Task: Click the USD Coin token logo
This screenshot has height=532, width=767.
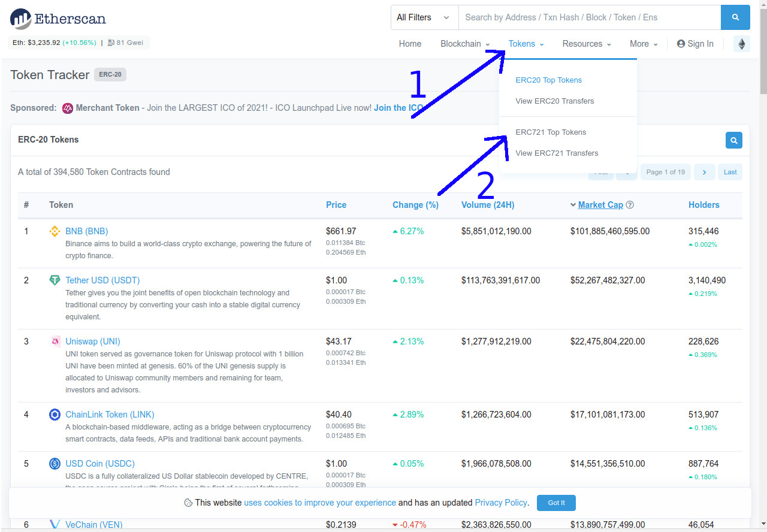Action: pos(55,464)
